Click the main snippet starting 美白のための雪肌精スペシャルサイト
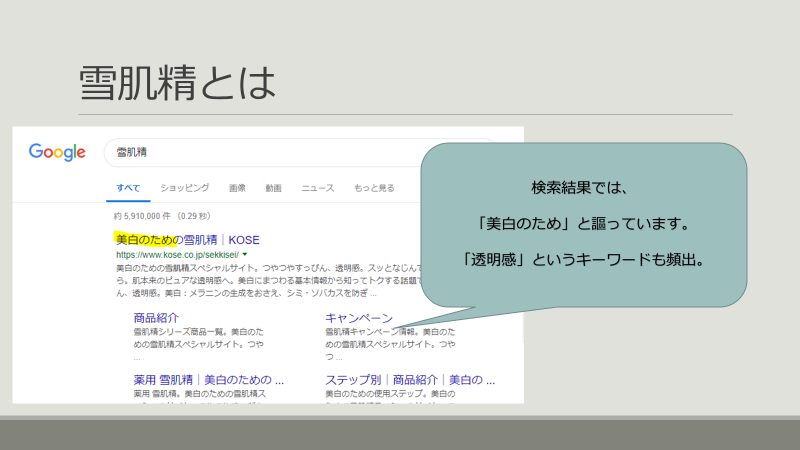Screen dimensions: 800x450 coord(268,281)
